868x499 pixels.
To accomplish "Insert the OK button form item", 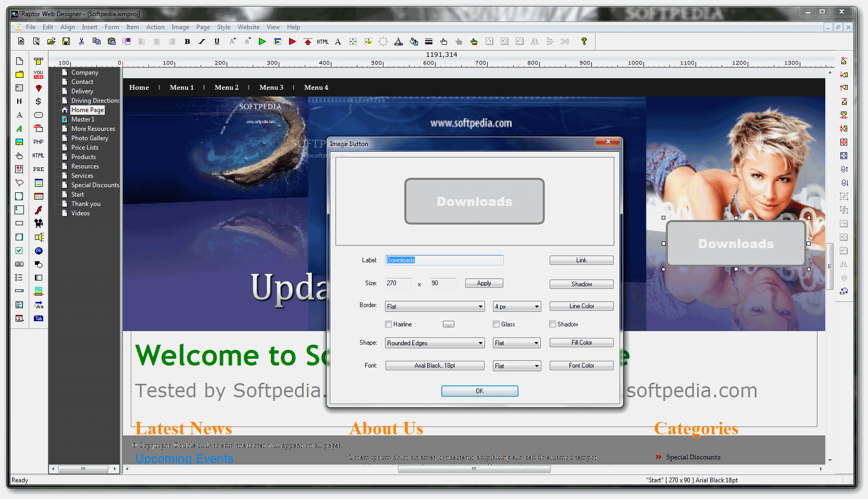I will coord(19,264).
